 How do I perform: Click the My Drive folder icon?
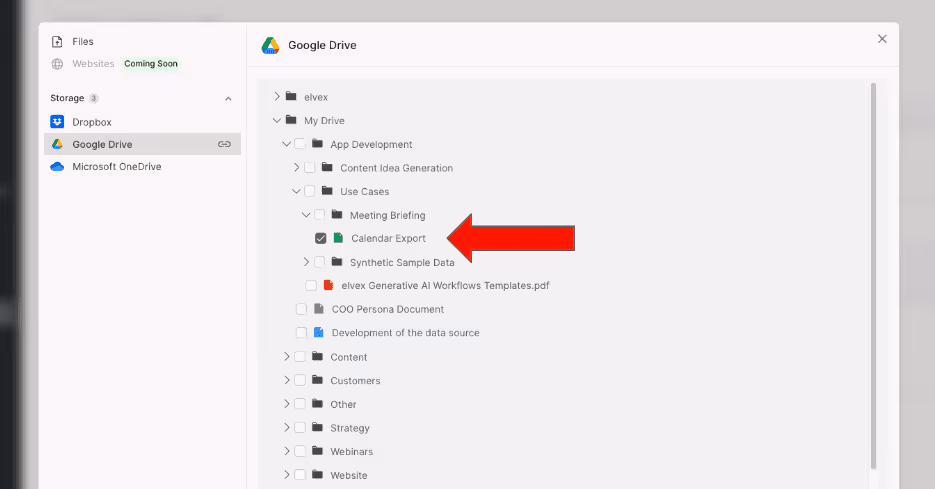291,120
